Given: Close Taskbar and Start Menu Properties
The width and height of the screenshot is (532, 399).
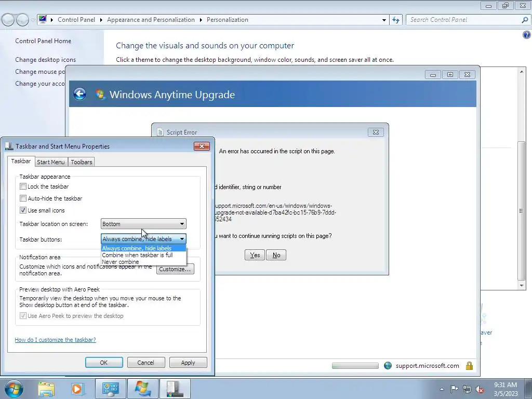Looking at the screenshot, I should (202, 146).
